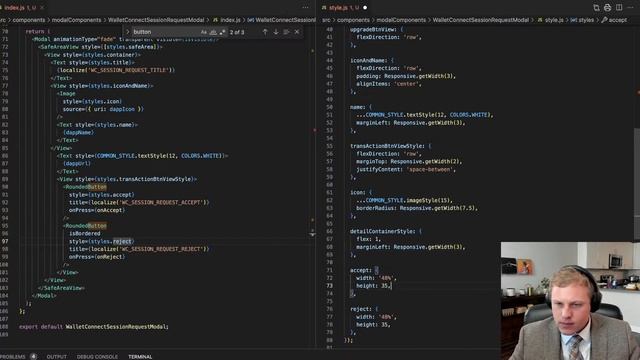Click the problems count badge
Screen dimensions: 640x360
(x=33, y=356)
